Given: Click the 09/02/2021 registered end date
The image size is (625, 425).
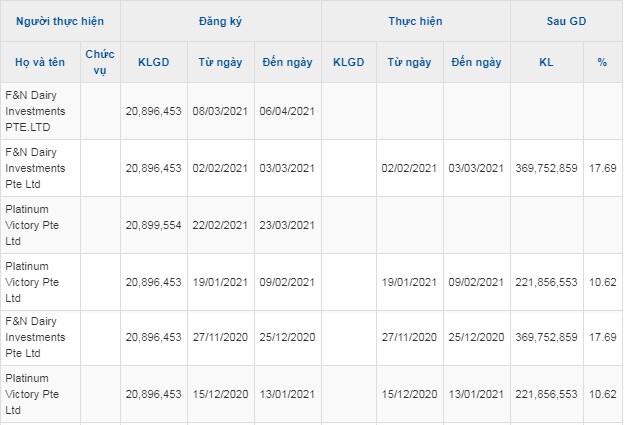Looking at the screenshot, I should click(287, 282).
